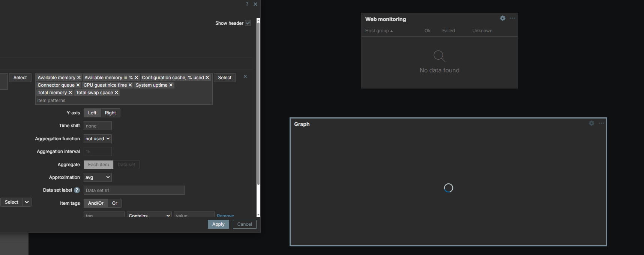This screenshot has width=644, height=255.
Task: Open Web monitoring widget gear settings
Action: 503,18
